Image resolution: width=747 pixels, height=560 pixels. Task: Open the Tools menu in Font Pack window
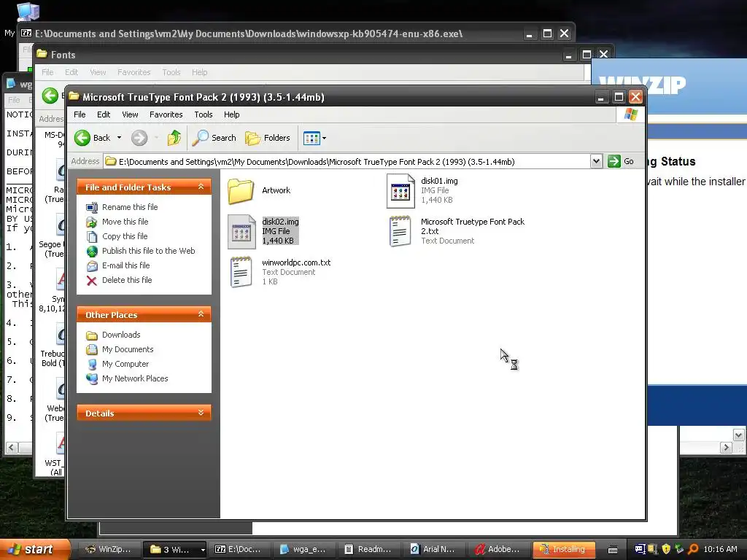[204, 114]
